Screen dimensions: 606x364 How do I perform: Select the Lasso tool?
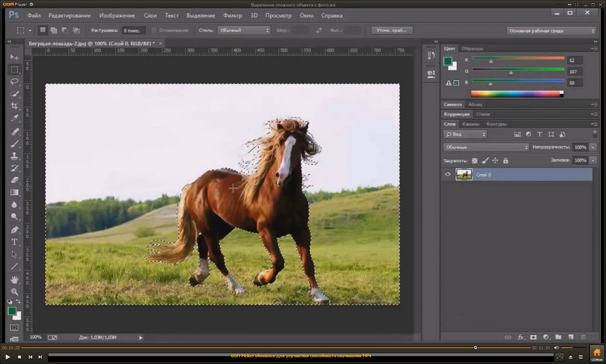click(x=14, y=82)
